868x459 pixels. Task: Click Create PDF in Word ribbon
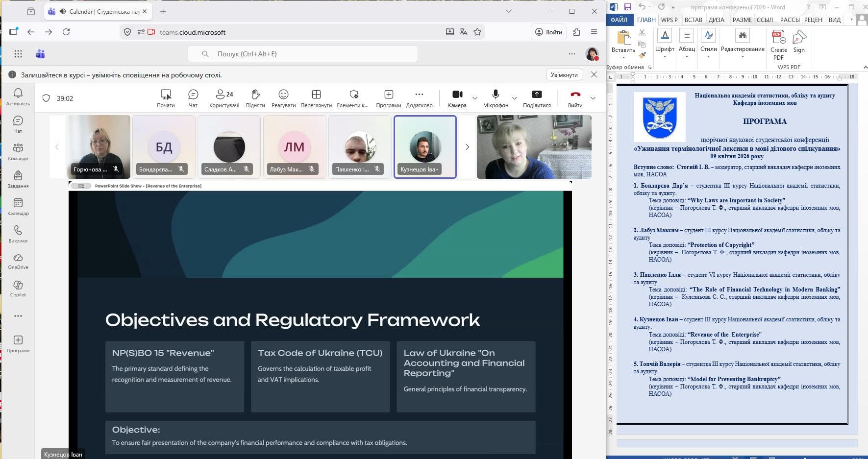[778, 44]
